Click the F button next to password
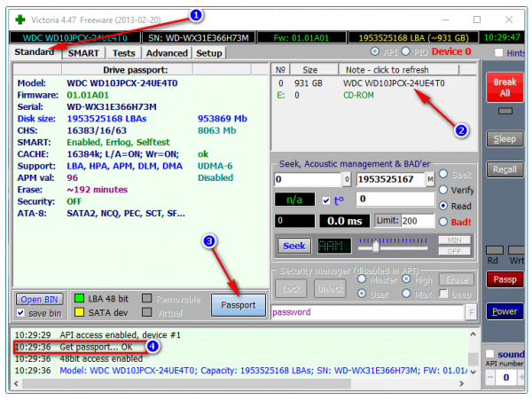 pos(472,312)
